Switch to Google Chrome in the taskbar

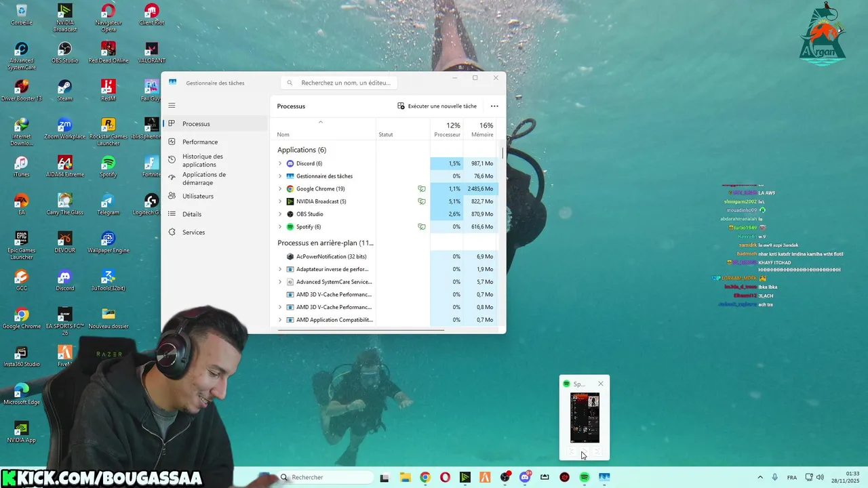click(425, 477)
